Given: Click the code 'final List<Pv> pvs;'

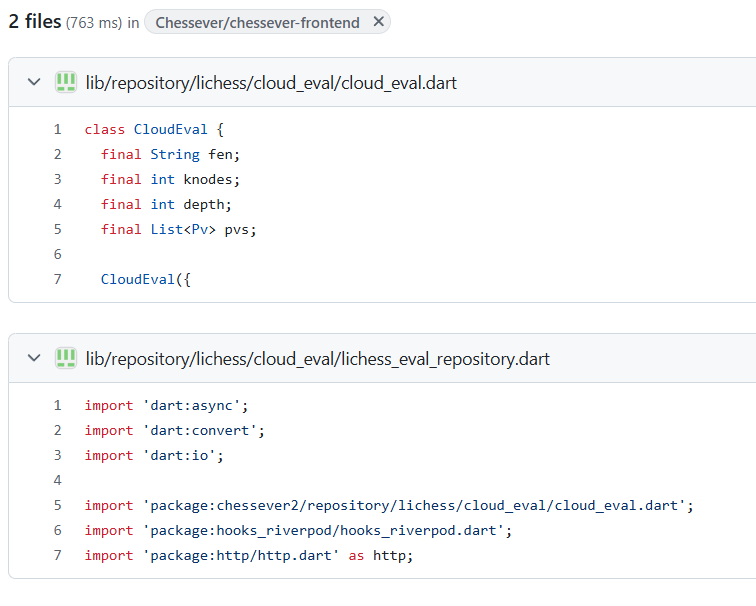Looking at the screenshot, I should coord(178,229).
